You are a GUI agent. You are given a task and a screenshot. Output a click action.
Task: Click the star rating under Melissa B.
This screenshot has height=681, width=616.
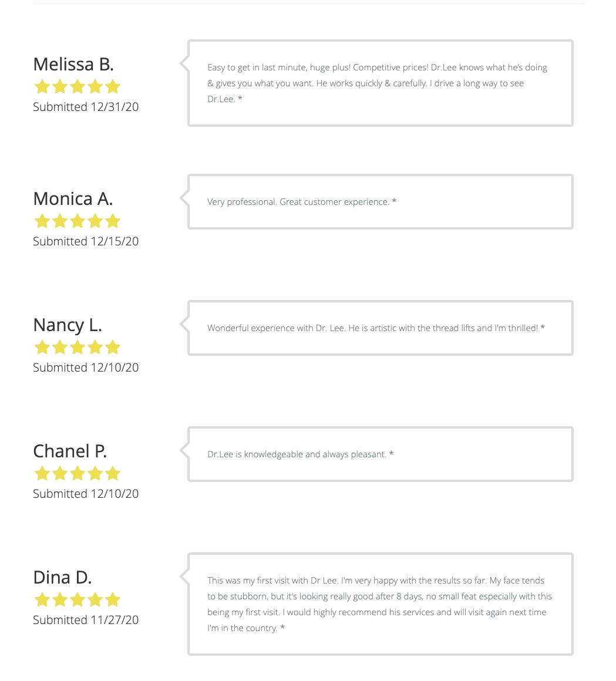77,87
